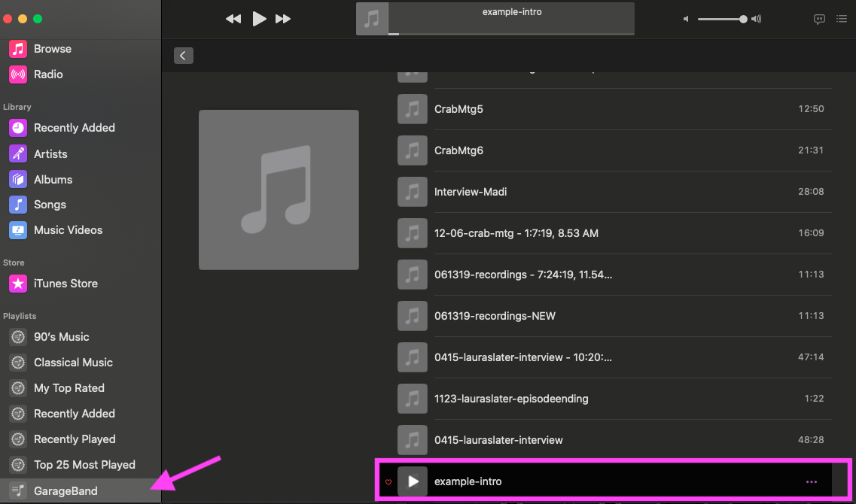Click the large album artwork placeholder
This screenshot has height=504, width=856.
point(279,190)
